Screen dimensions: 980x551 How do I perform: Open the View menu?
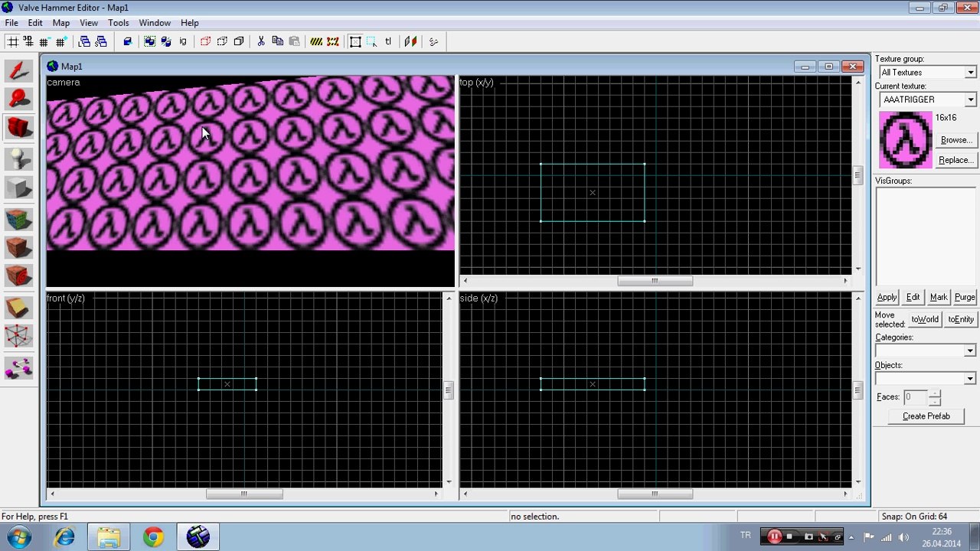pos(89,23)
